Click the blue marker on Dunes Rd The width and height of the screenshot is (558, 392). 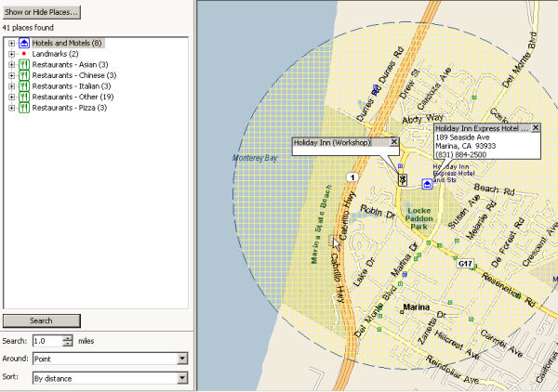375,87
